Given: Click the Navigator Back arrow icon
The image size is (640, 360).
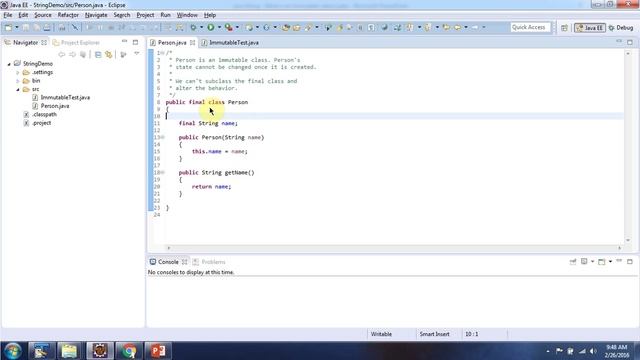Looking at the screenshot, I should tap(62, 54).
